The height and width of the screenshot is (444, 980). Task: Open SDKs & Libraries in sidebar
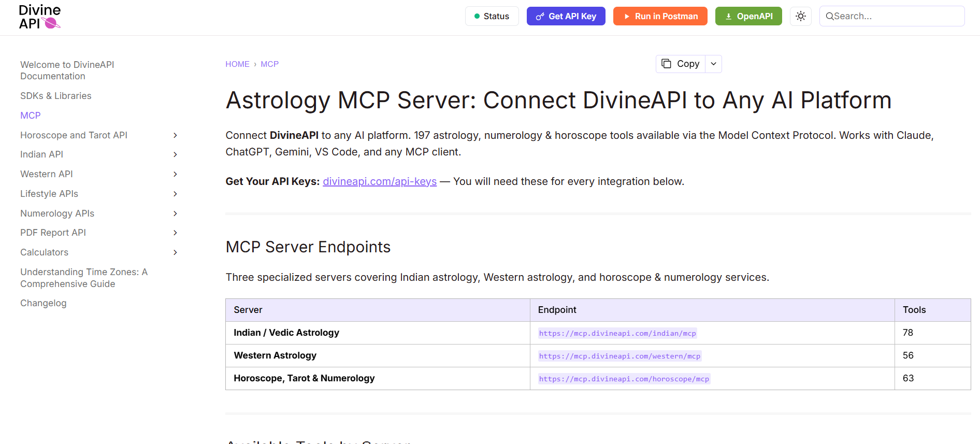pos(55,96)
